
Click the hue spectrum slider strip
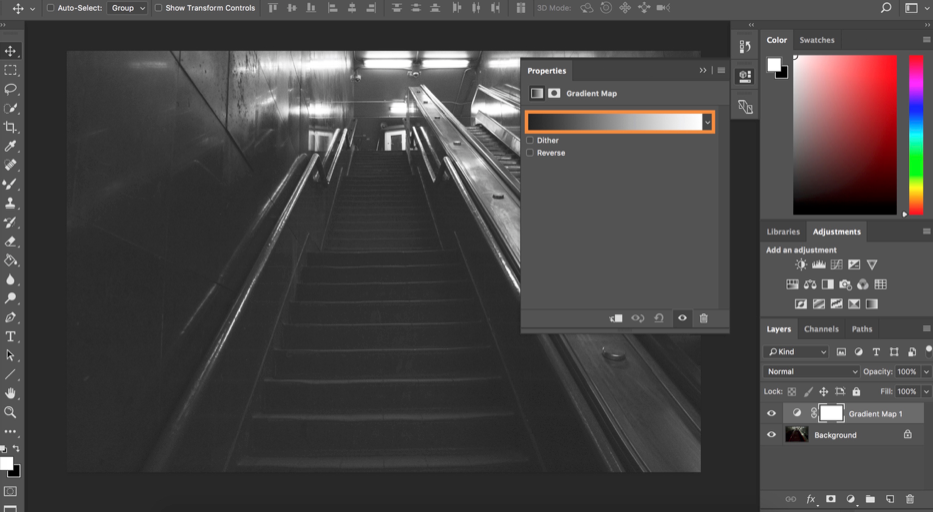click(x=916, y=135)
